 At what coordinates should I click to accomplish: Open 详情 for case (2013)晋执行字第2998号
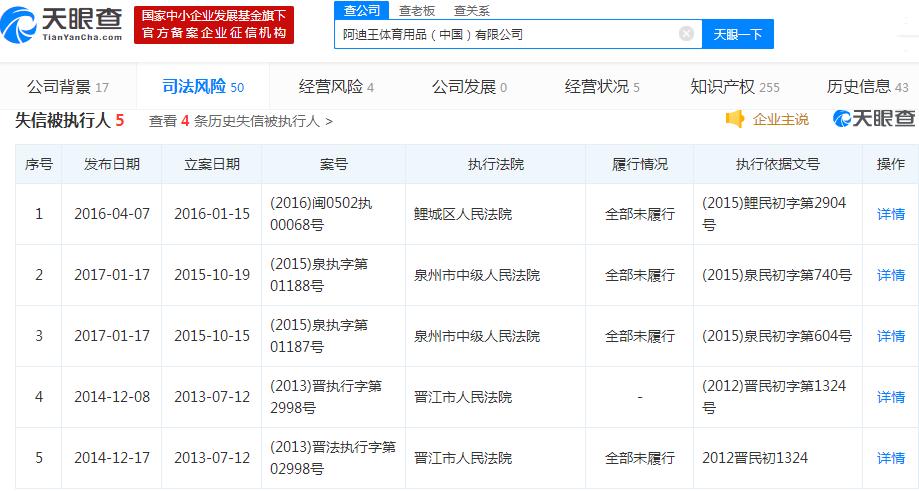point(890,397)
